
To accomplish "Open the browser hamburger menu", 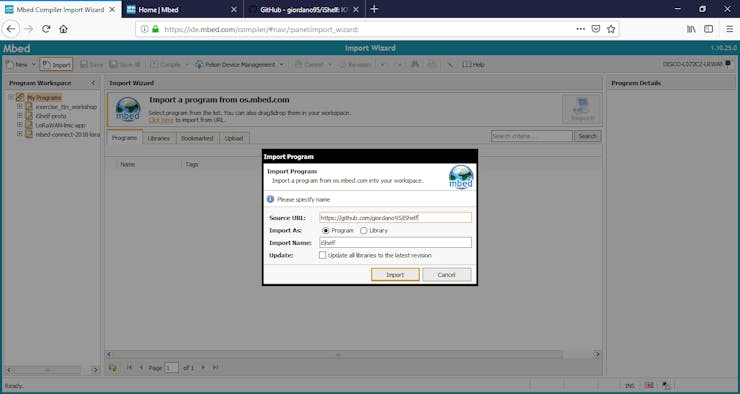I will (x=729, y=29).
